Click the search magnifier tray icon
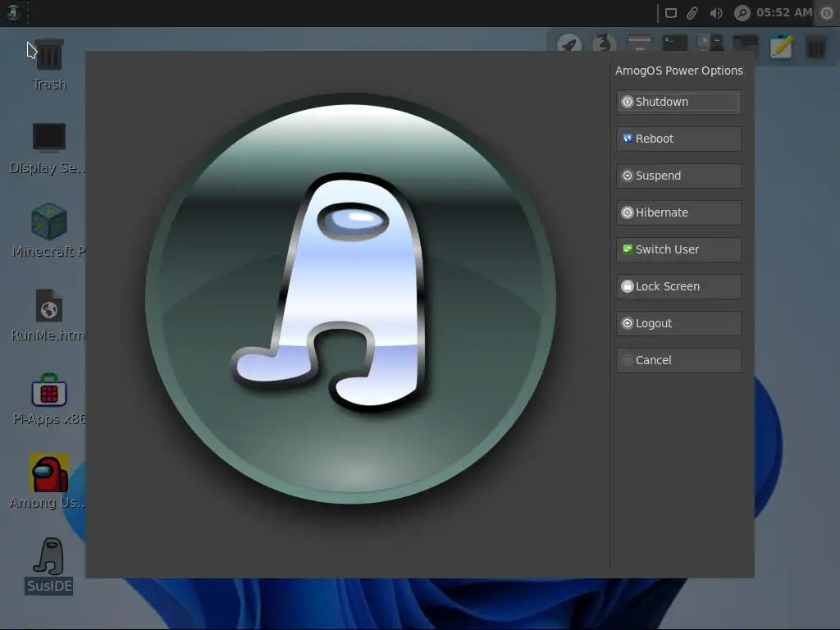The image size is (840, 630). click(x=742, y=13)
